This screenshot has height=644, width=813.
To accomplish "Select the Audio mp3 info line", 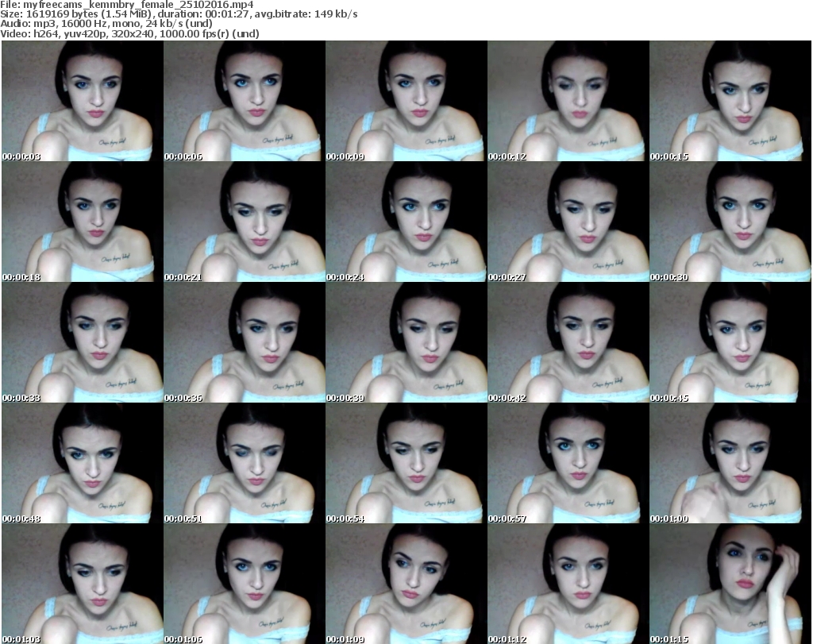I will pyautogui.click(x=106, y=24).
